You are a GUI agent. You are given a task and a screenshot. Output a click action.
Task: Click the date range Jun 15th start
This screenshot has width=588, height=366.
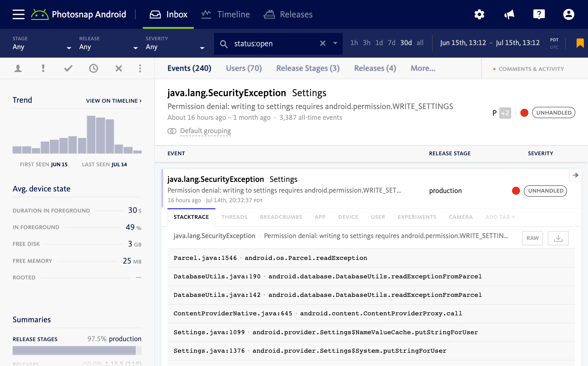point(463,43)
